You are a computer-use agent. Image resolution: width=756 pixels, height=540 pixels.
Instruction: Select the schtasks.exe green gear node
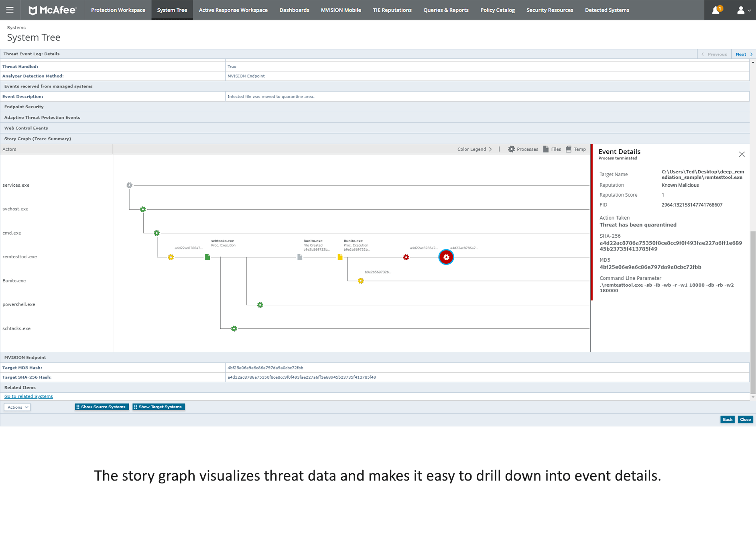[234, 328]
